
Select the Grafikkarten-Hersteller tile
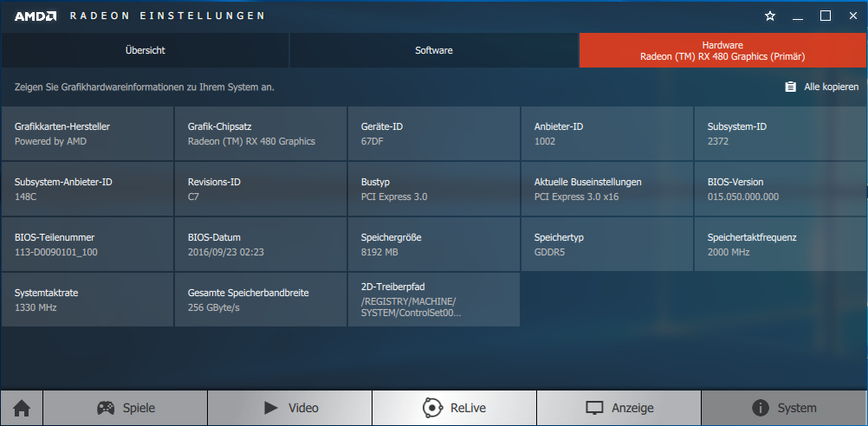[x=87, y=133]
